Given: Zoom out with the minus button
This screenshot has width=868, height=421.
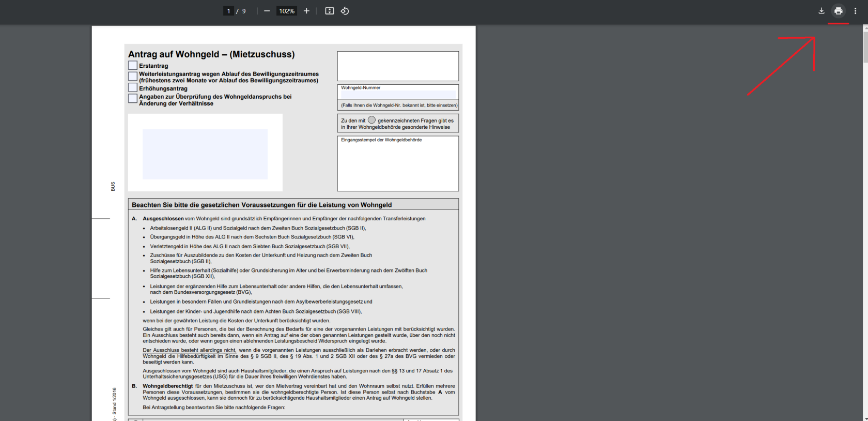Looking at the screenshot, I should click(267, 11).
